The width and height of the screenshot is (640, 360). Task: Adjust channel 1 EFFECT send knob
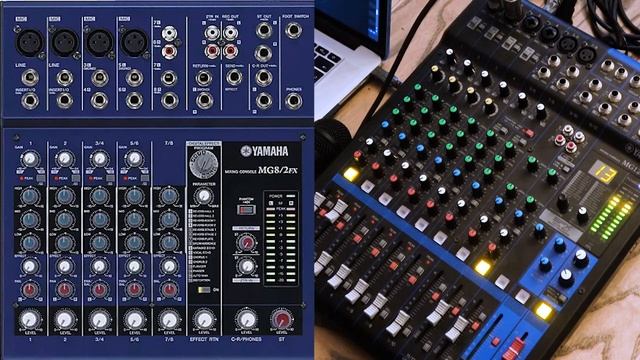tap(30, 267)
